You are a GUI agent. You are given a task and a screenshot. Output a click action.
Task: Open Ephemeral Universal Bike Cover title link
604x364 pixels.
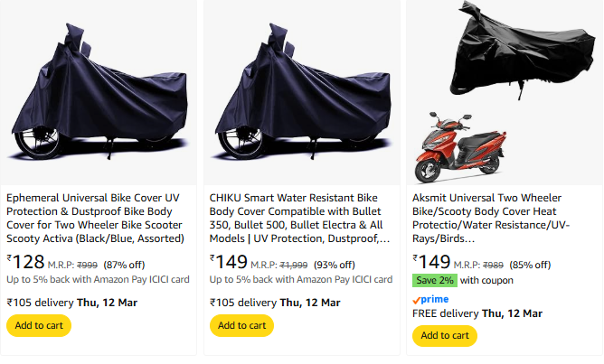click(96, 218)
